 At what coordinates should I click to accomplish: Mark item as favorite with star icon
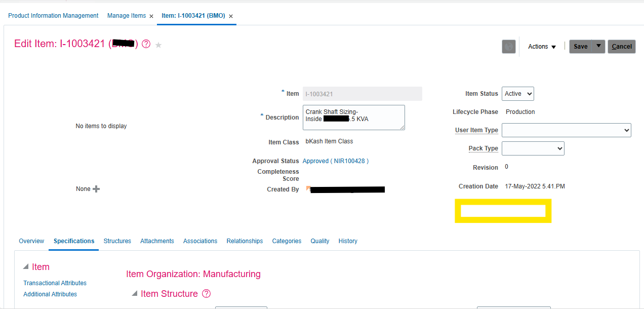[x=158, y=45]
